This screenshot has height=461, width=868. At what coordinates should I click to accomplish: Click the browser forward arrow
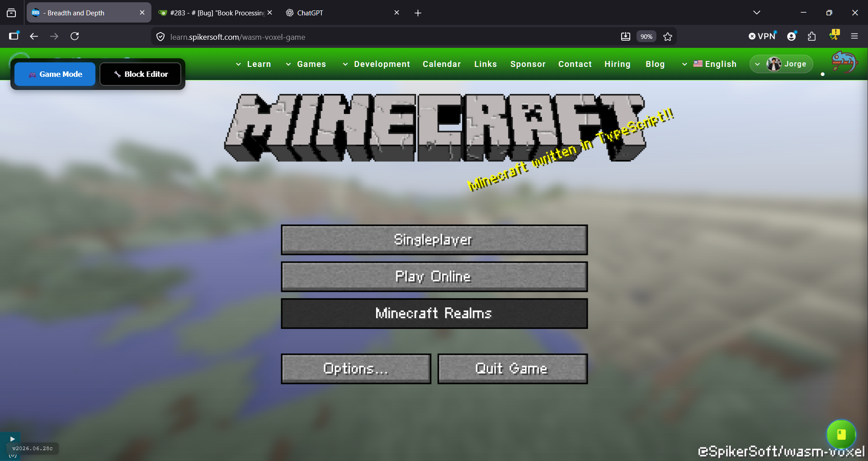pyautogui.click(x=54, y=36)
